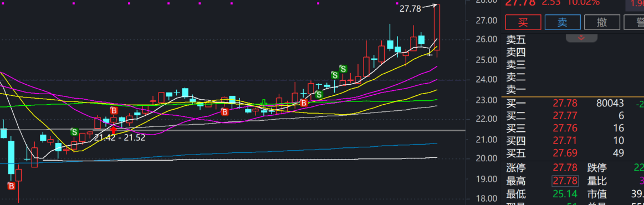Viewport: 644px width, 205px height.
Task: Click the red 买 (buy) button
Action: pyautogui.click(x=523, y=22)
